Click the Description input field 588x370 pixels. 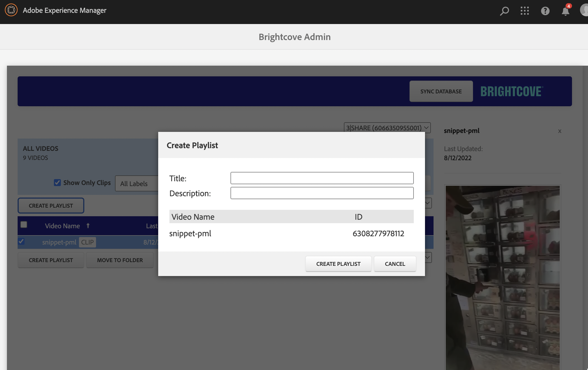pos(322,193)
